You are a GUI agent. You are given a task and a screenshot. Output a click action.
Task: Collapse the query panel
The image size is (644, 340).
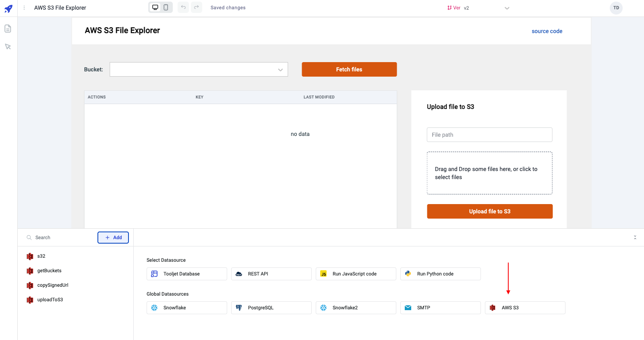[635, 238]
